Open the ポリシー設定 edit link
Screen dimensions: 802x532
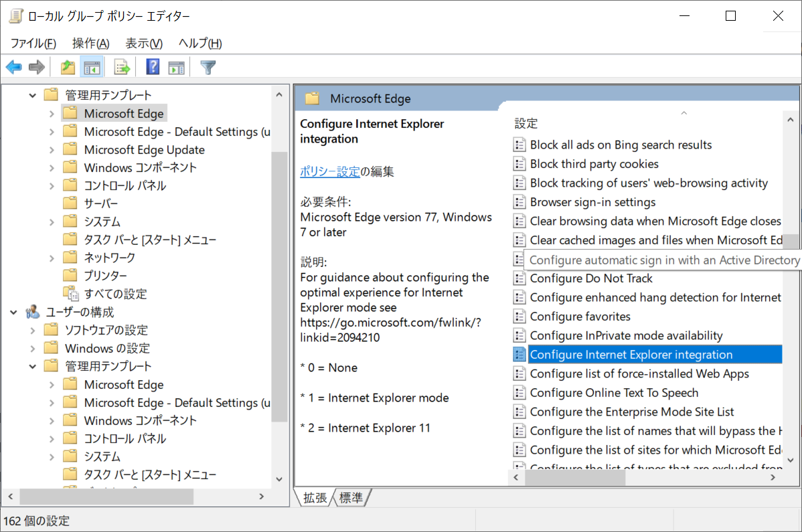[330, 172]
